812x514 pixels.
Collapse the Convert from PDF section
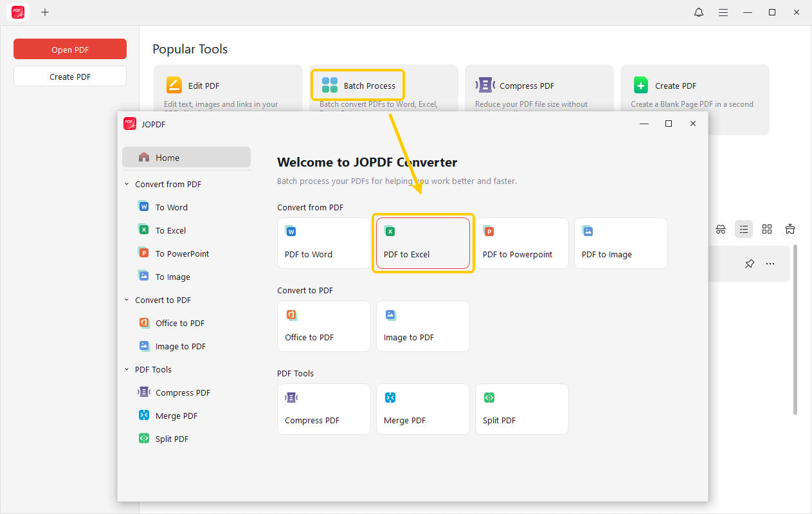pyautogui.click(x=127, y=184)
